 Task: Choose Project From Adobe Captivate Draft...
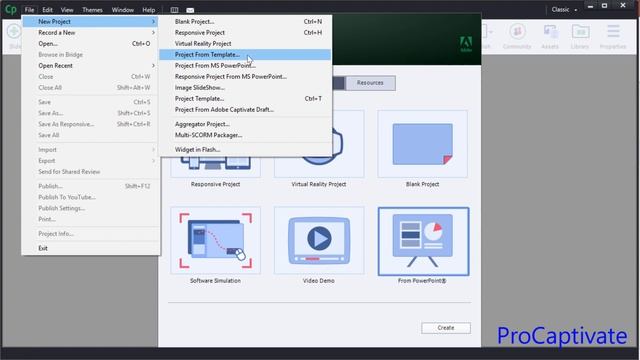245,110
